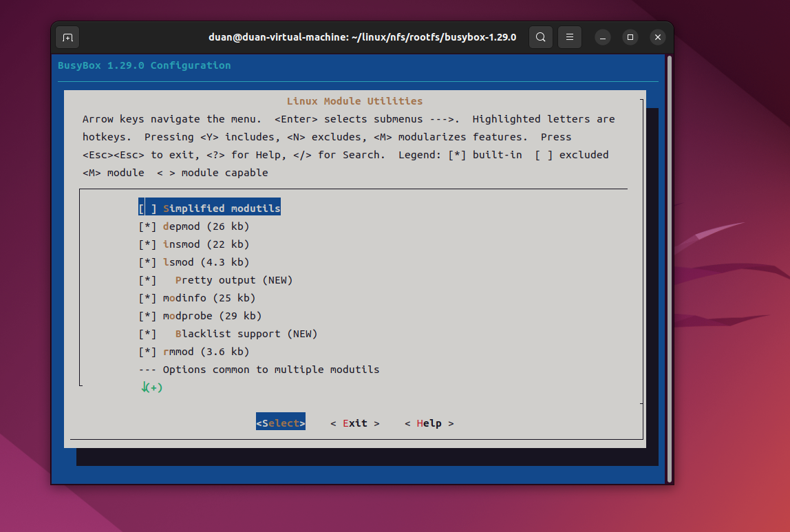Screen dimensions: 790x532
Task: Click the green more-items-below arrow indicator
Action: click(151, 387)
